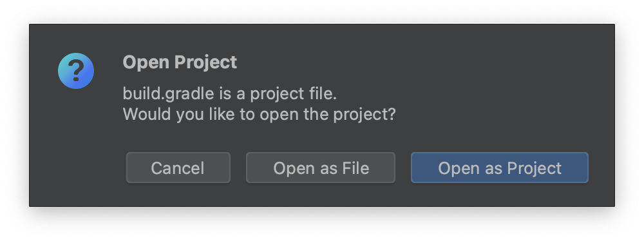The image size is (644, 241).
Task: Pick the middle button labeled Open as File
Action: pyautogui.click(x=321, y=168)
